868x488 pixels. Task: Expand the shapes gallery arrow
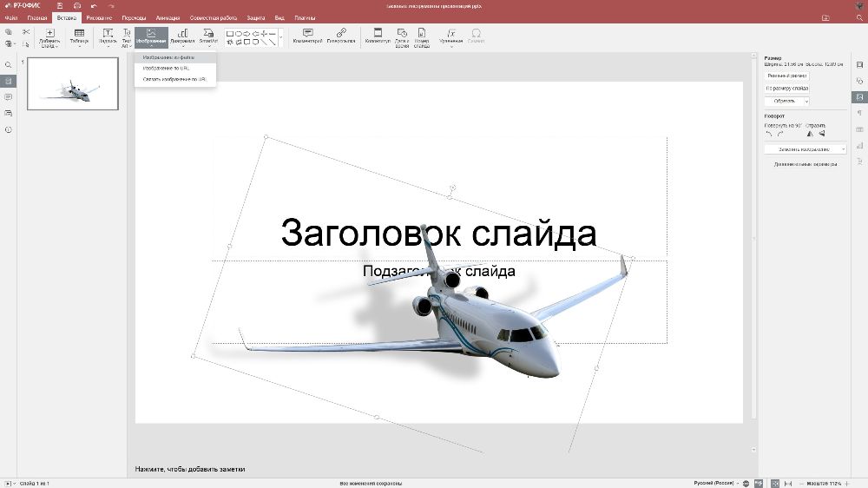click(280, 36)
